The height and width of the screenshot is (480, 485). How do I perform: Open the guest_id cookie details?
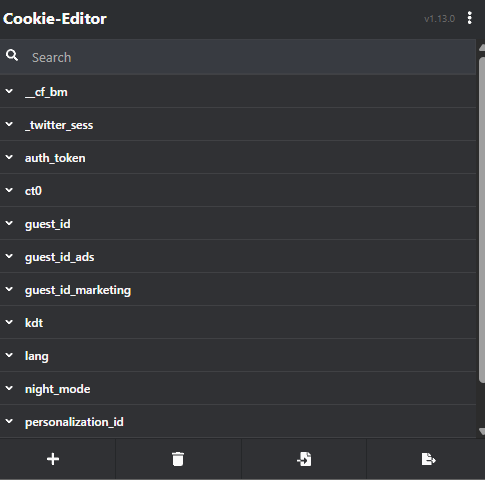point(238,223)
